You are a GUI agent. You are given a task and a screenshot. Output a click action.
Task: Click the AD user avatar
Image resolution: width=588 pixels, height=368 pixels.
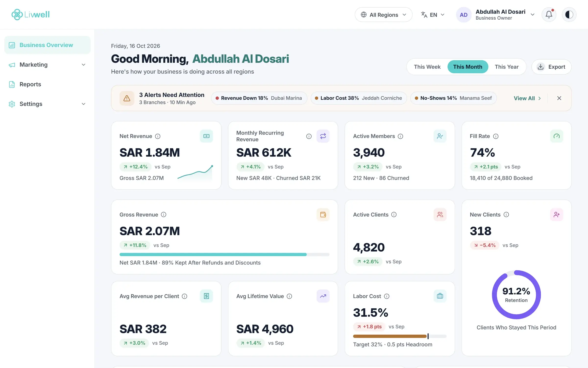(x=464, y=15)
